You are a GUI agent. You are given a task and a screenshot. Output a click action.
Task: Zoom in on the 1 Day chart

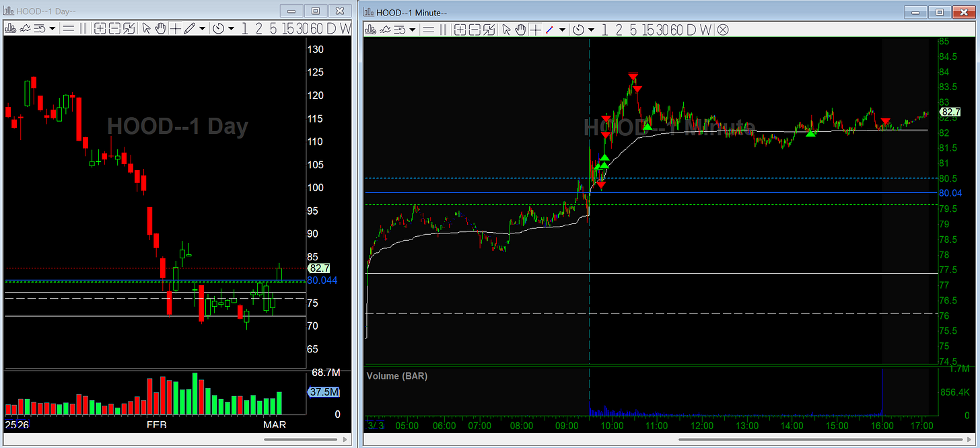pyautogui.click(x=100, y=28)
